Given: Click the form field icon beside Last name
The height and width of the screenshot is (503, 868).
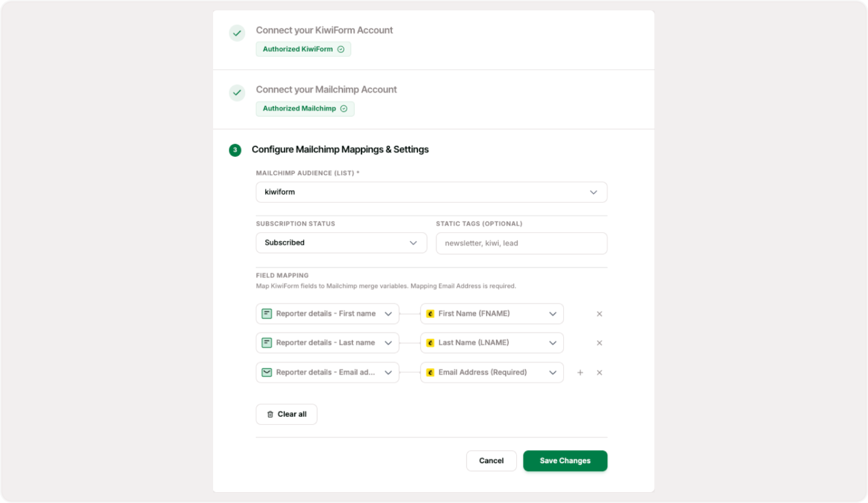Looking at the screenshot, I should (x=267, y=343).
